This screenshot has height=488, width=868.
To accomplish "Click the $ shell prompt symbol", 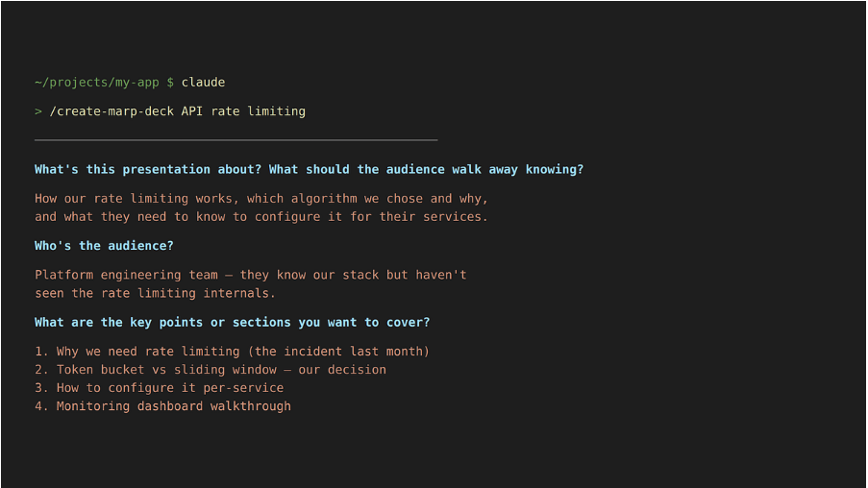I will coord(170,83).
